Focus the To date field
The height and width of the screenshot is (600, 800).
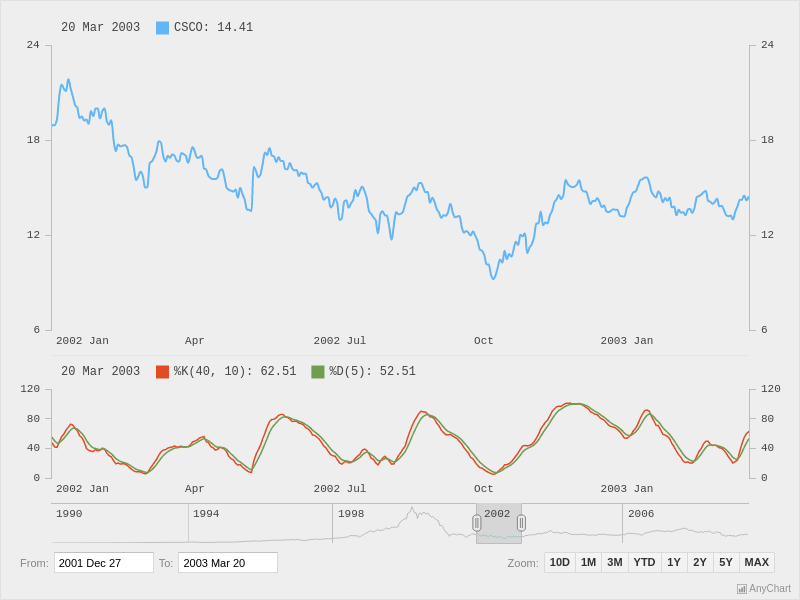coord(228,563)
